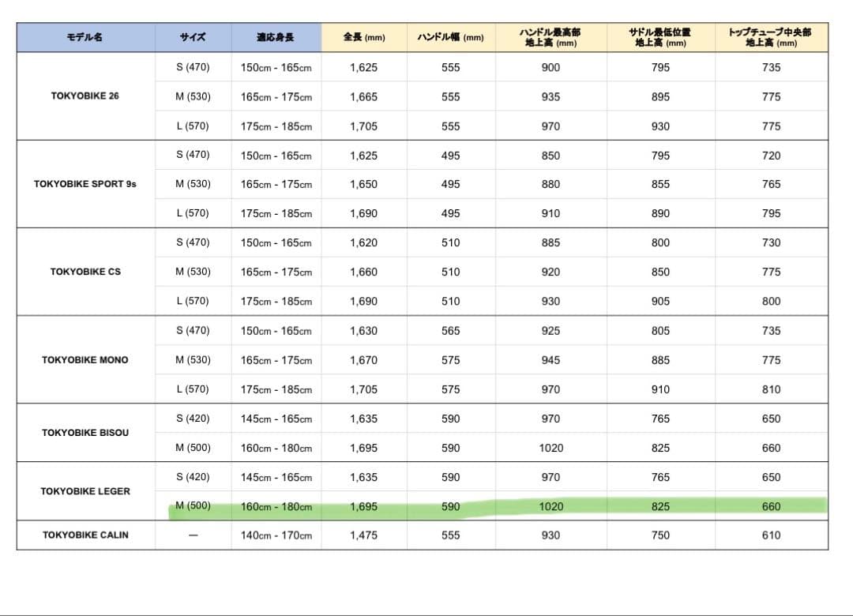This screenshot has width=853, height=616.
Task: Select 660 top tube value in the highlighted row
Action: tap(772, 507)
